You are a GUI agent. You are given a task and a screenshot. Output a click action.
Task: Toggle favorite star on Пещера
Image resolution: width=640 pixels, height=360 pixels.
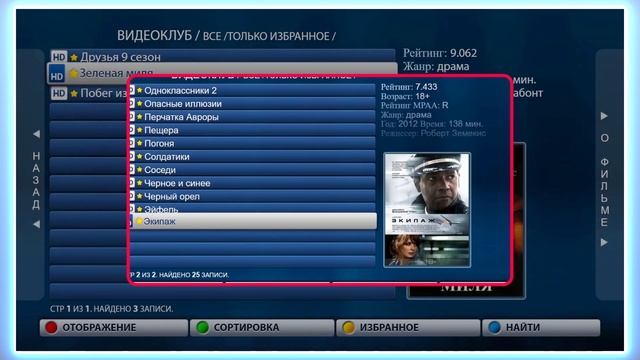[x=139, y=130]
